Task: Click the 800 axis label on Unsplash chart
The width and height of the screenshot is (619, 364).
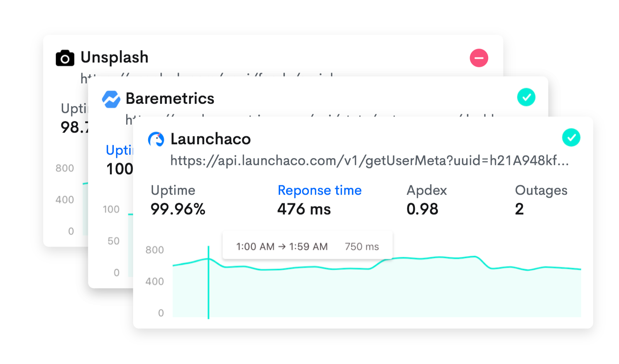Action: click(x=65, y=168)
